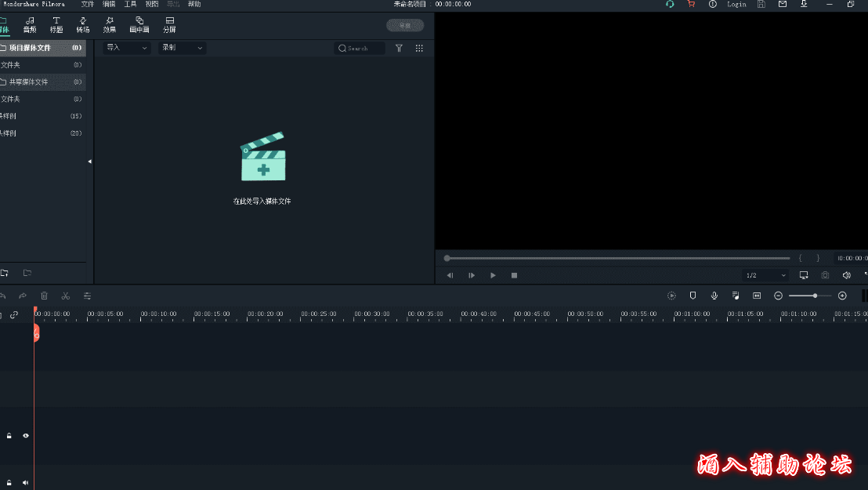Toggle video track visibility eye icon
The height and width of the screenshot is (490, 868).
pos(26,435)
